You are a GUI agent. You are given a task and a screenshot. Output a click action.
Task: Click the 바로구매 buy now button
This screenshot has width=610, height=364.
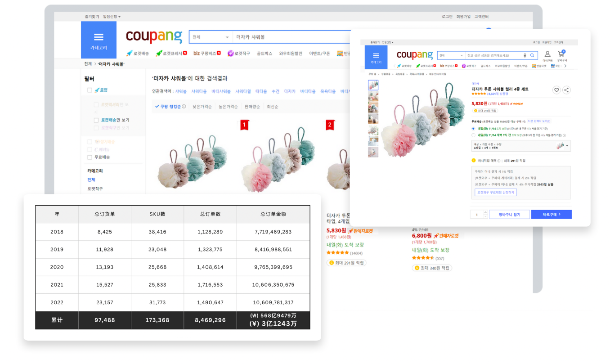[551, 215]
